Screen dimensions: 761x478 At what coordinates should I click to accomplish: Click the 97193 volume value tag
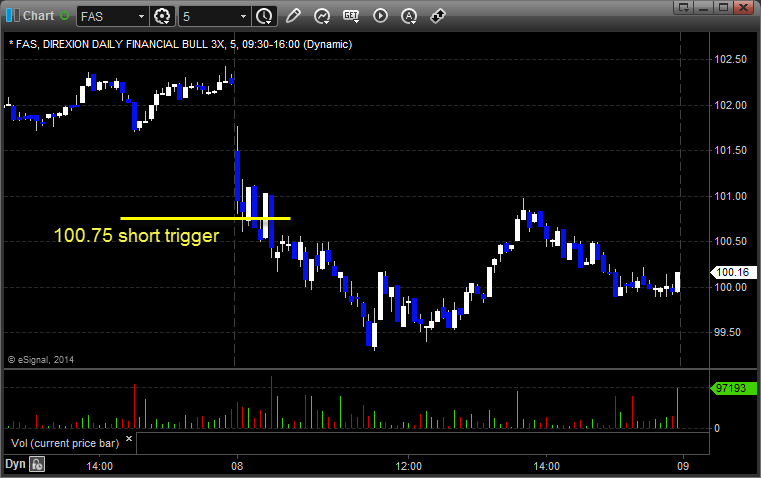pos(733,388)
